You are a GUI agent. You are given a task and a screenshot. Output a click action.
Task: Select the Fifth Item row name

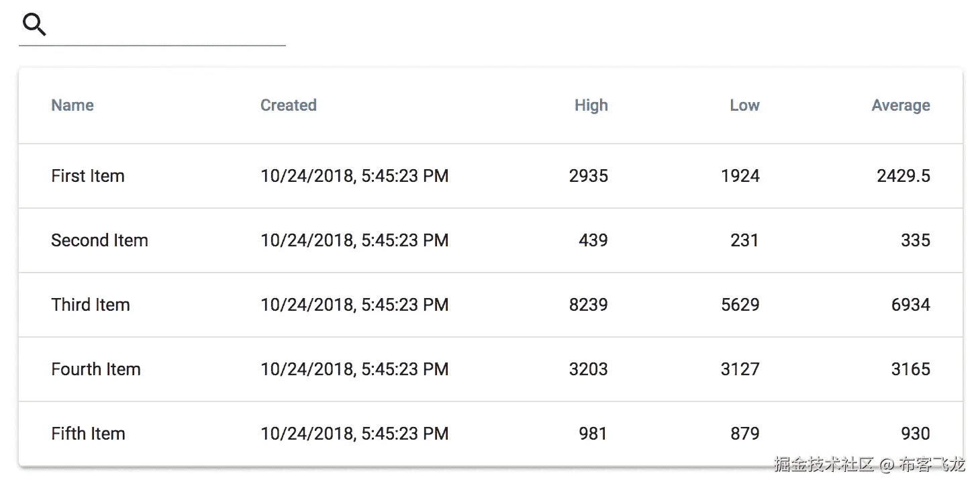click(x=88, y=434)
